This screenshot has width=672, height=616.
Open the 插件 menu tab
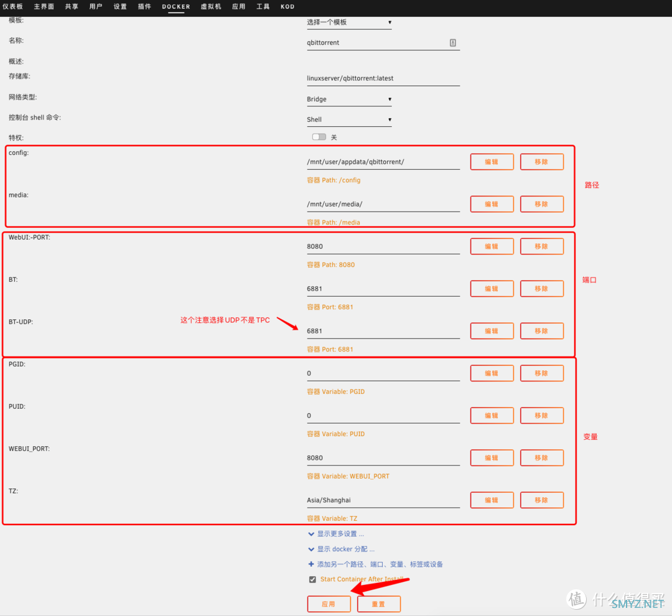tap(144, 6)
